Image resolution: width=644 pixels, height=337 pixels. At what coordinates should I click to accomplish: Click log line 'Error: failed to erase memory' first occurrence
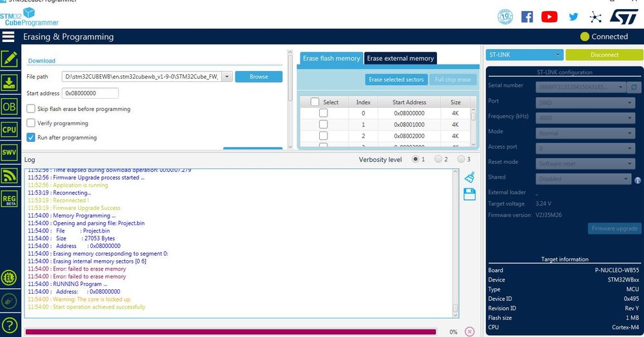tap(77, 269)
